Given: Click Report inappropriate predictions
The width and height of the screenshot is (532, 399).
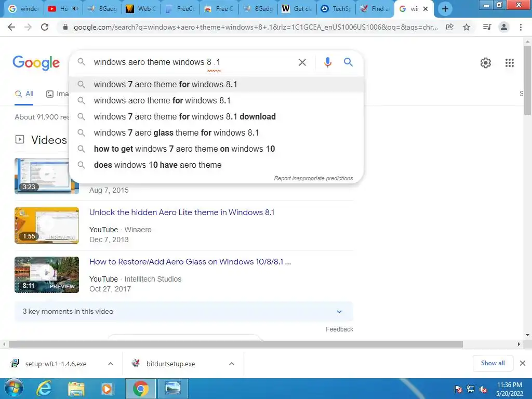Looking at the screenshot, I should (313, 179).
